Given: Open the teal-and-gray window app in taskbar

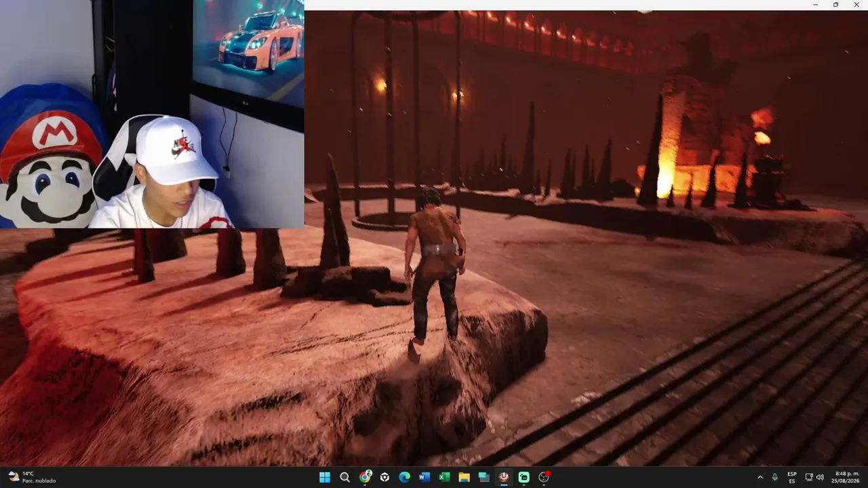Looking at the screenshot, I should (484, 477).
